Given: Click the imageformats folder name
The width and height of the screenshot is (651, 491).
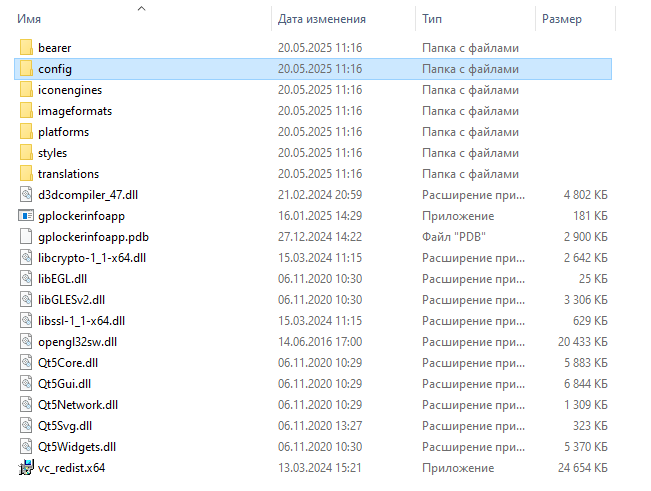Looking at the screenshot, I should [75, 111].
